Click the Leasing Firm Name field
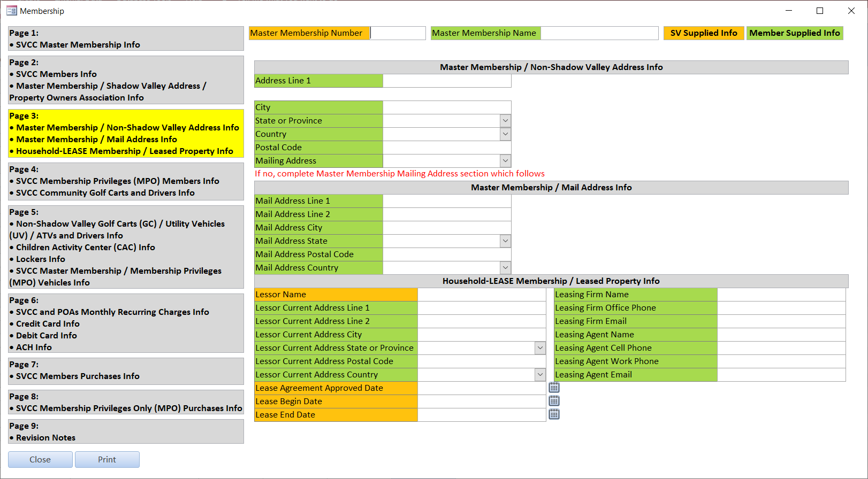Screen dimensions: 868x479 coord(781,295)
